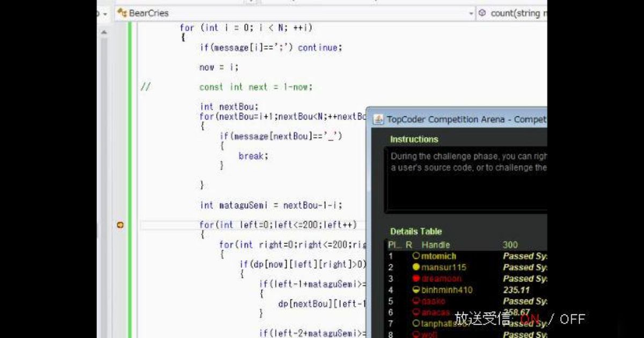Click the 235.11 score for binhminh410
Screen dimensions: 644x338
tap(516, 290)
